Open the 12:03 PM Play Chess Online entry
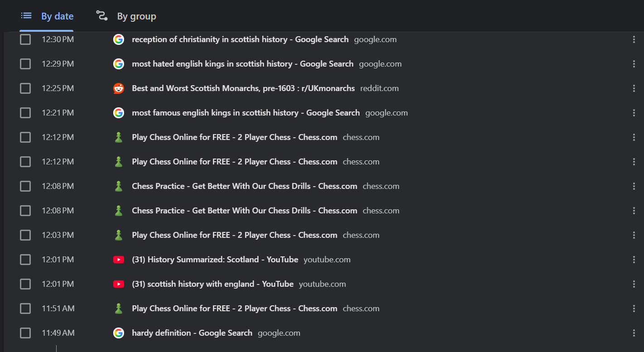This screenshot has height=352, width=644. pos(234,235)
